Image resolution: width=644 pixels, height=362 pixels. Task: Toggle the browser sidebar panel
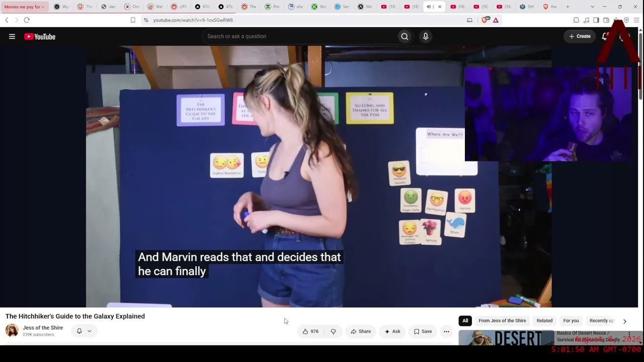pos(596,20)
